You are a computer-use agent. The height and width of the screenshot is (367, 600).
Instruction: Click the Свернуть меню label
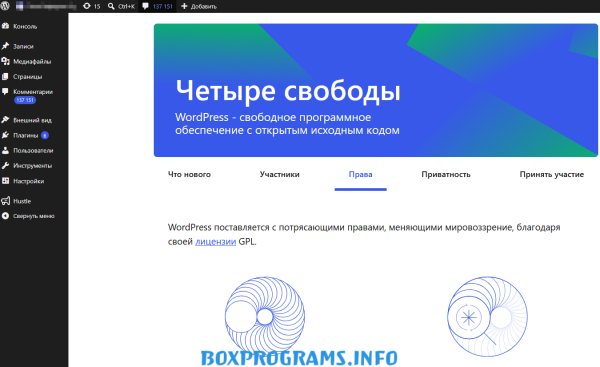pyautogui.click(x=34, y=216)
